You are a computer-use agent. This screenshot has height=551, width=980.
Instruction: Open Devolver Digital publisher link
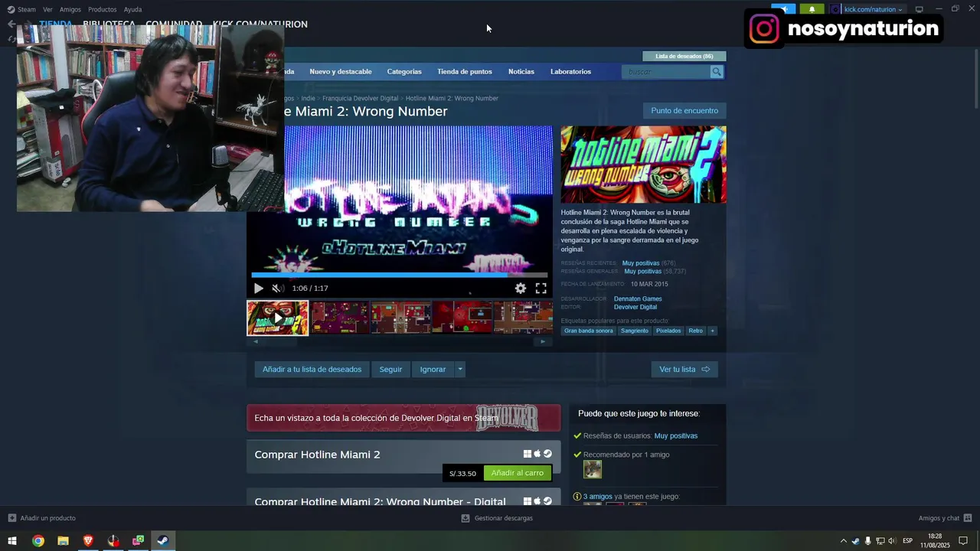click(635, 307)
